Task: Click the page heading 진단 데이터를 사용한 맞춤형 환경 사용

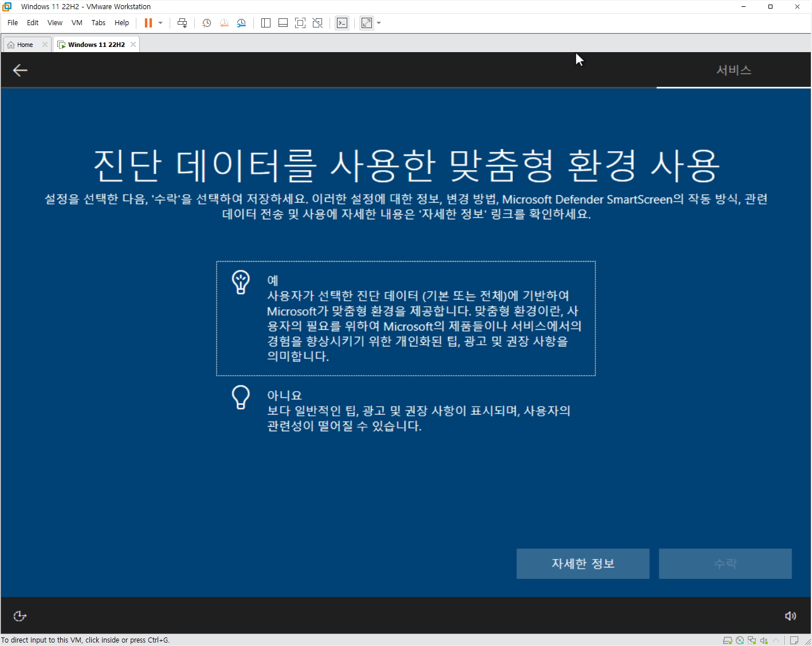Action: pyautogui.click(x=406, y=165)
